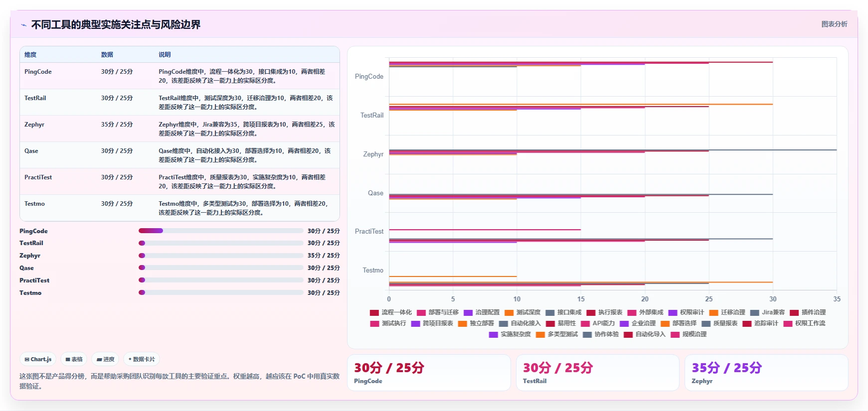Click the icon beside the panel heading
Image resolution: width=868 pixels, height=411 pixels.
[23, 25]
